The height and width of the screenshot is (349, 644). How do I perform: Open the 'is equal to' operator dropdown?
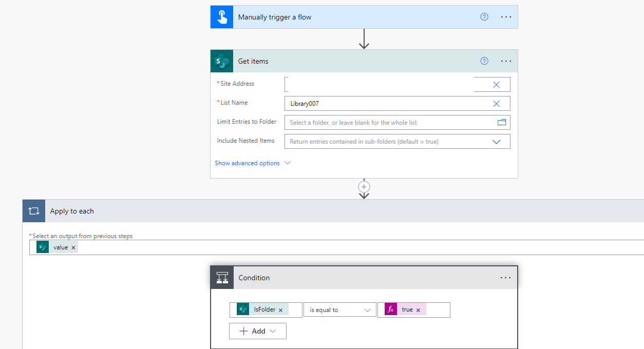tap(339, 310)
